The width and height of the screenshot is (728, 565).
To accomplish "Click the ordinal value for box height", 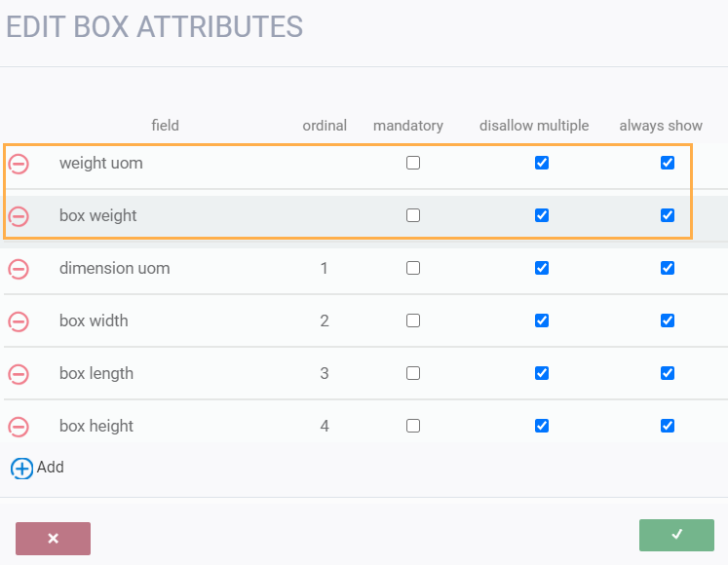I will (x=325, y=426).
